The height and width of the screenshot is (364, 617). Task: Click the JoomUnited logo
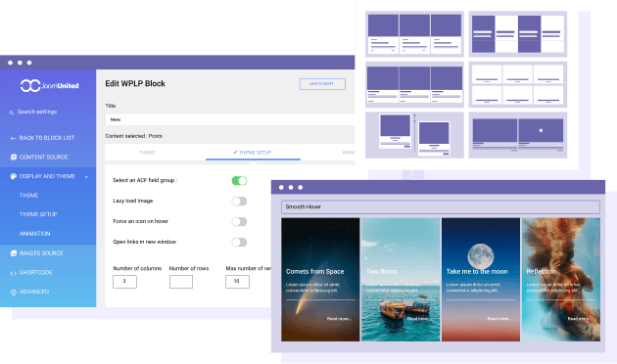tap(50, 85)
